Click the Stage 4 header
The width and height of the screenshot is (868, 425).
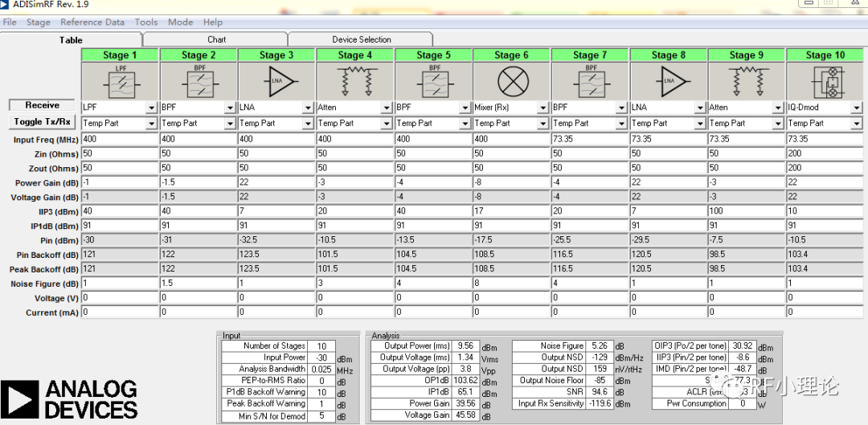355,55
